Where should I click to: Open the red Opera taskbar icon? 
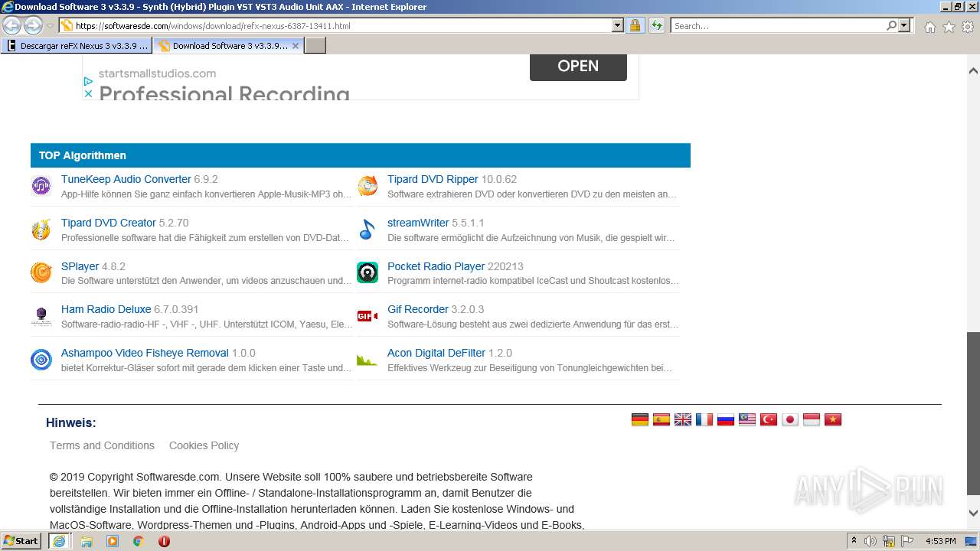(164, 541)
